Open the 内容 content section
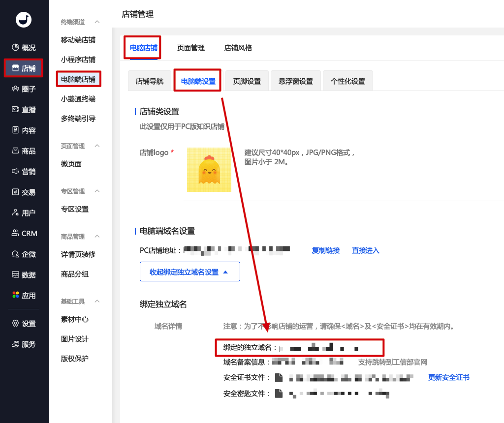 [24, 130]
